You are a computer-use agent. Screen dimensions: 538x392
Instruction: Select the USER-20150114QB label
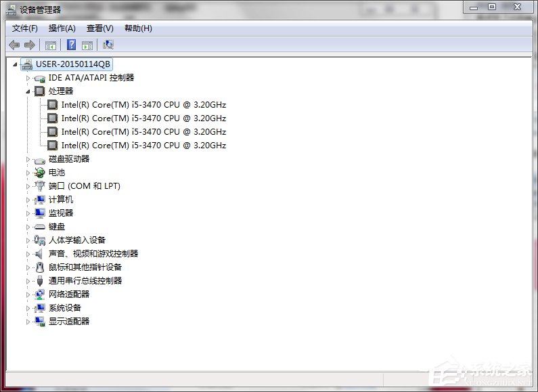click(72, 64)
